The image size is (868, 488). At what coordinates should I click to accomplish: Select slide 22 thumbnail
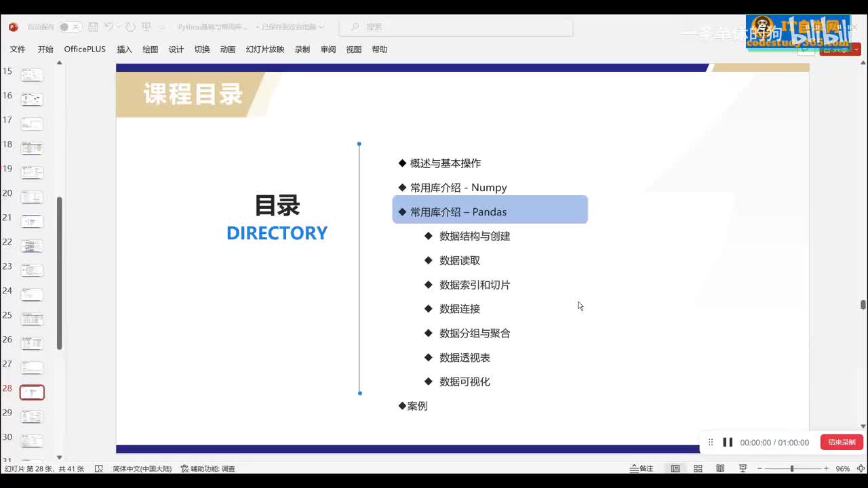pyautogui.click(x=32, y=246)
